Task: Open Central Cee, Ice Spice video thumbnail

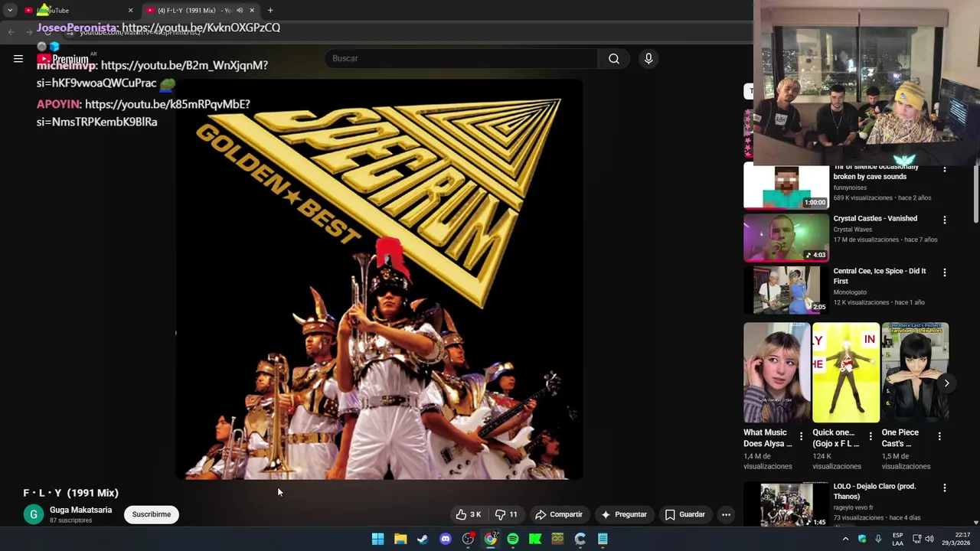Action: [x=786, y=290]
